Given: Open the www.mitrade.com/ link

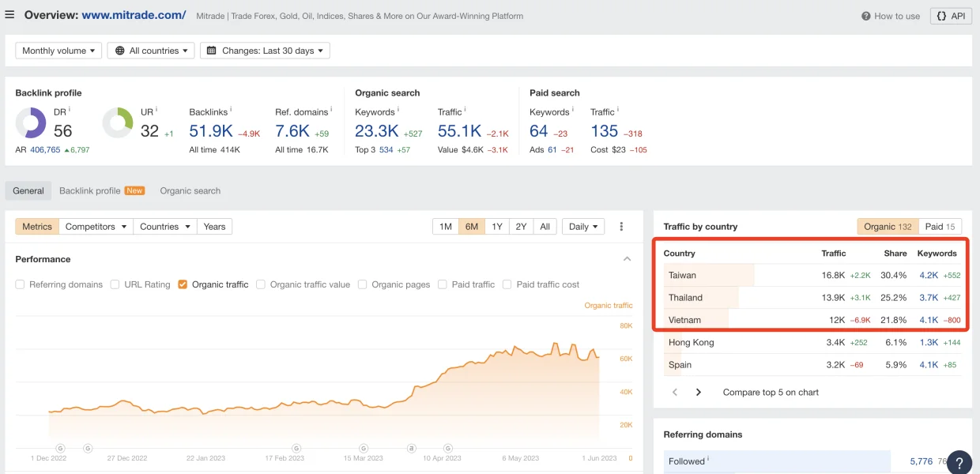Looking at the screenshot, I should pos(134,15).
